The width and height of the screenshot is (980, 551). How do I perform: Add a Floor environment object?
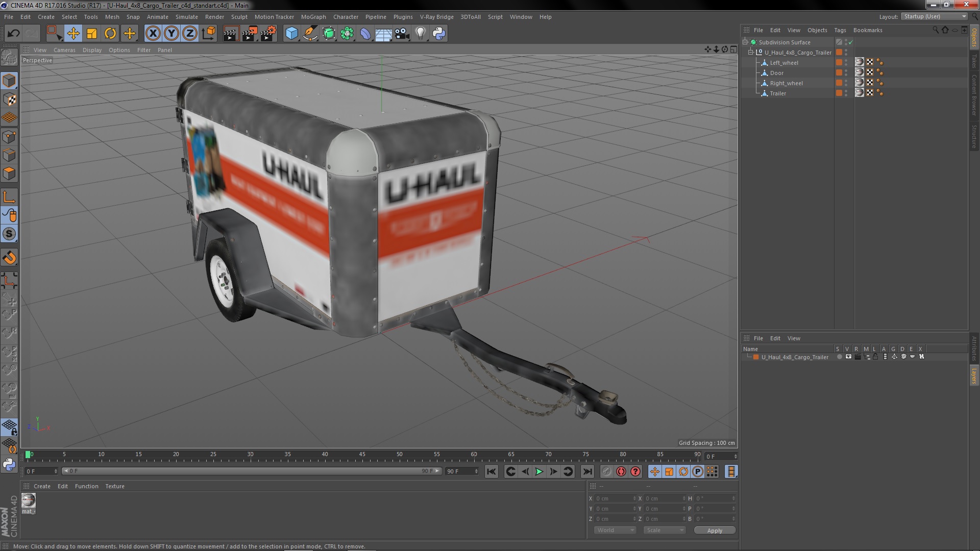[383, 34]
